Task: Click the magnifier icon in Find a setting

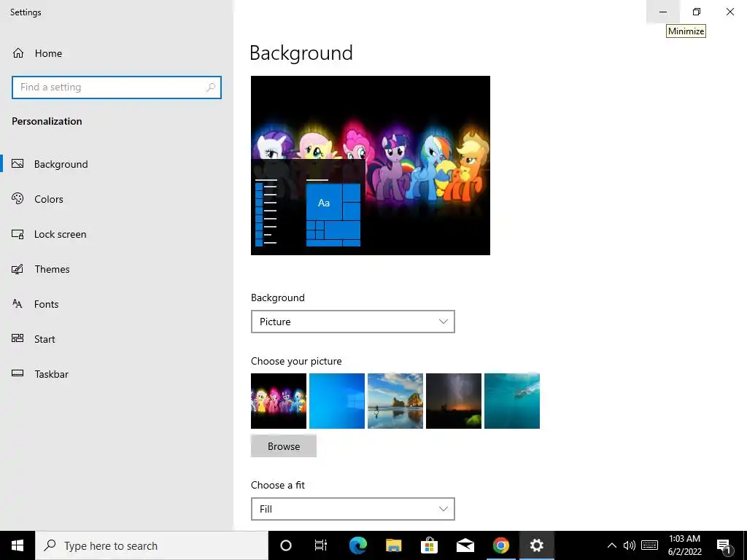Action: 211,87
